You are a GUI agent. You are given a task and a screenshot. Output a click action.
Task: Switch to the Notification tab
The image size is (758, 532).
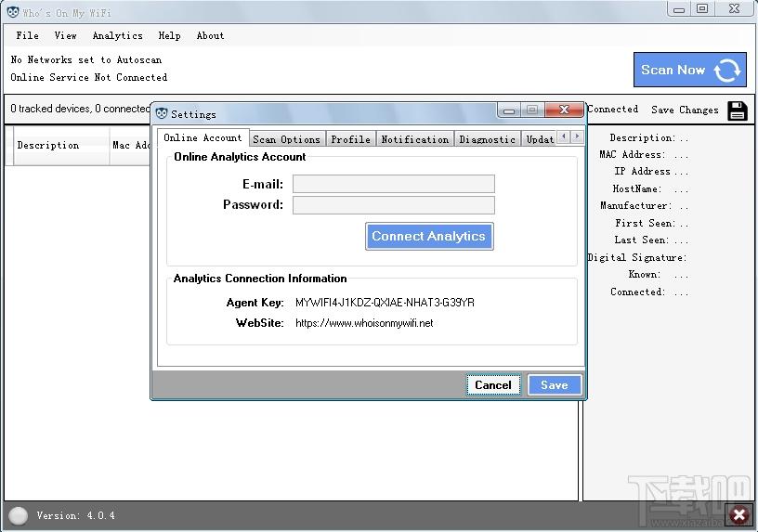[x=415, y=139]
